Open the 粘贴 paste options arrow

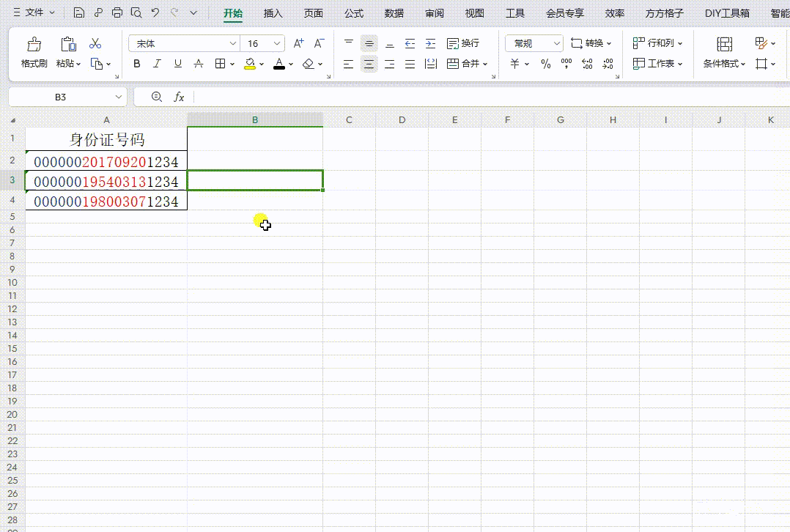[x=78, y=64]
